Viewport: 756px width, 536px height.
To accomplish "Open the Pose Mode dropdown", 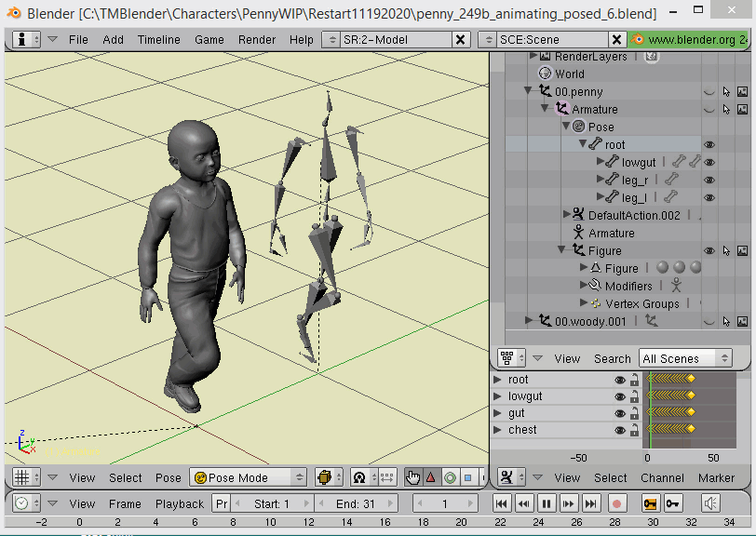I will tap(248, 477).
